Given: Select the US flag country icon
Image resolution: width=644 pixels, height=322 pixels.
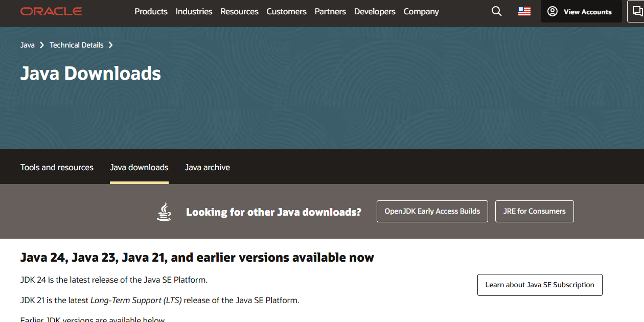Looking at the screenshot, I should 524,11.
